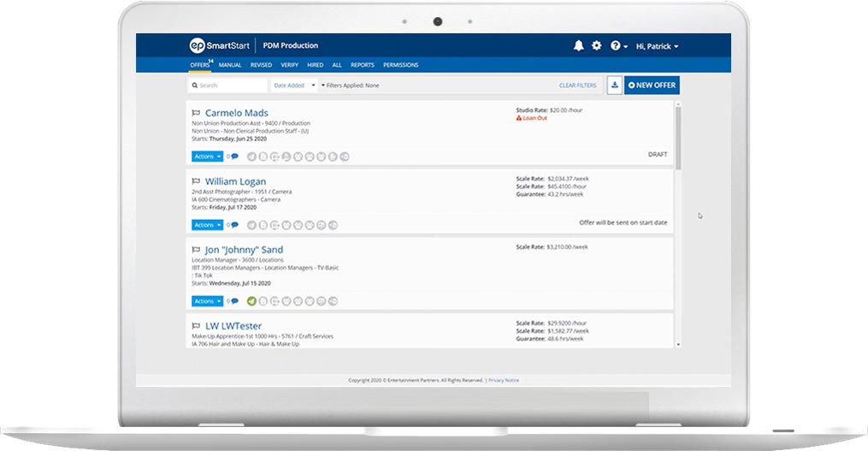
Task: Click the download icon beside New Offer
Action: 614,86
